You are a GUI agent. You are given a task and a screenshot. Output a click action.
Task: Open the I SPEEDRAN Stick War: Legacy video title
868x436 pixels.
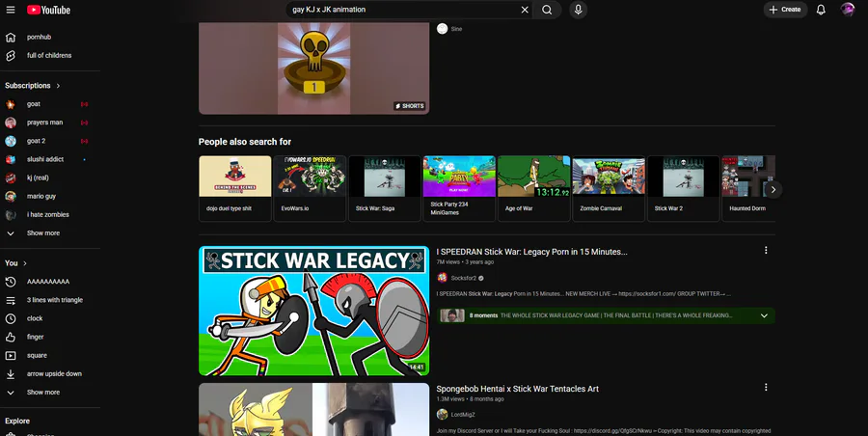[x=531, y=252]
